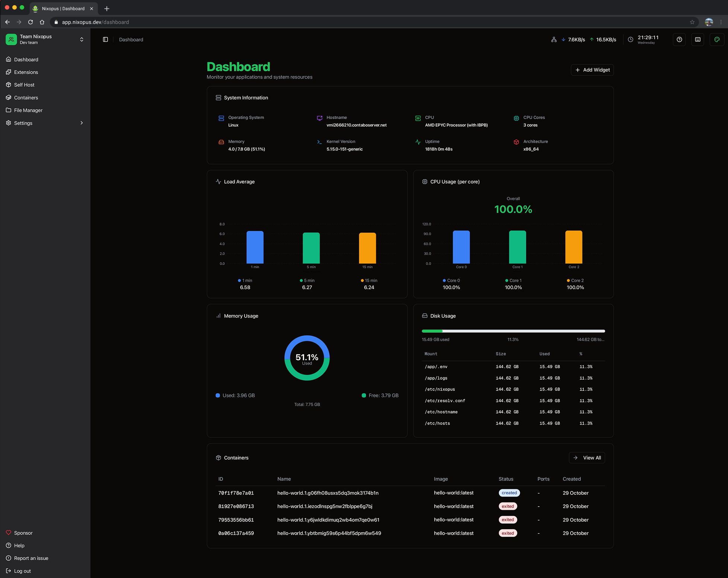This screenshot has height=578, width=728.
Task: Click the Add Widget button
Action: 592,70
